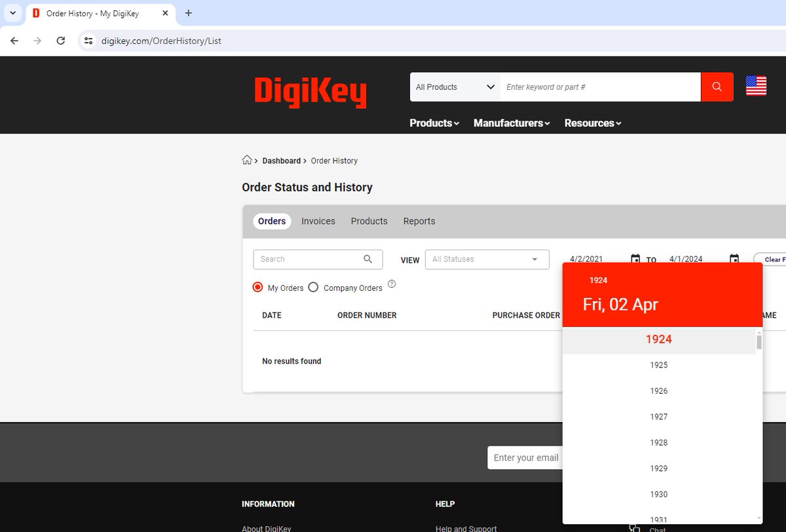Viewport: 786px width, 532px height.
Task: Click the DigiKey logo
Action: (310, 92)
